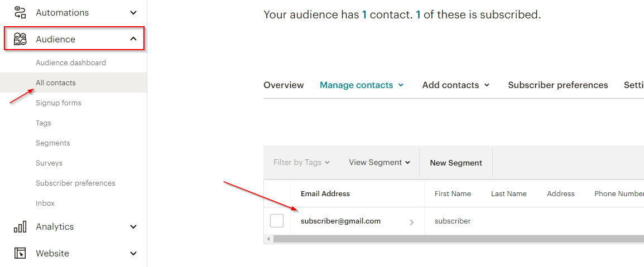Screen dimensions: 644x267
Task: Click the Automations sidebar icon
Action: click(x=20, y=12)
